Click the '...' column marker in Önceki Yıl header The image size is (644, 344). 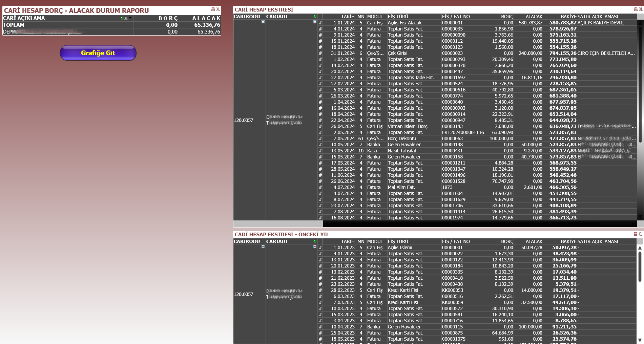pyautogui.click(x=319, y=242)
